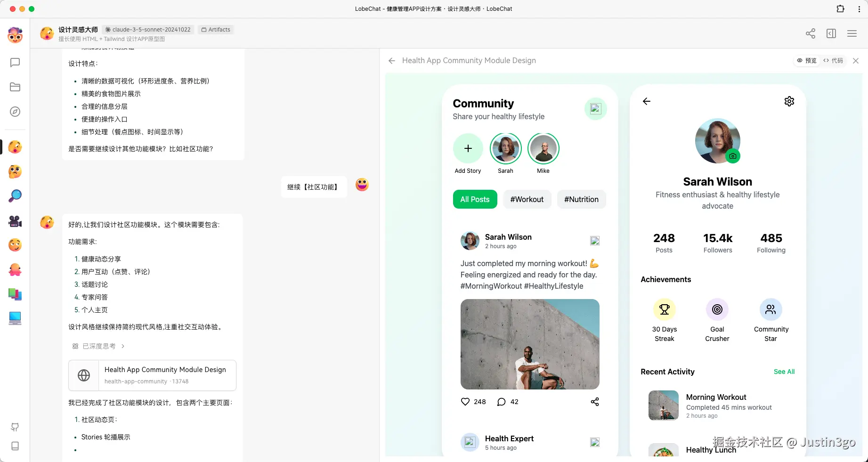The height and width of the screenshot is (462, 868).
Task: Select the #Workout filter tab
Action: pyautogui.click(x=527, y=199)
